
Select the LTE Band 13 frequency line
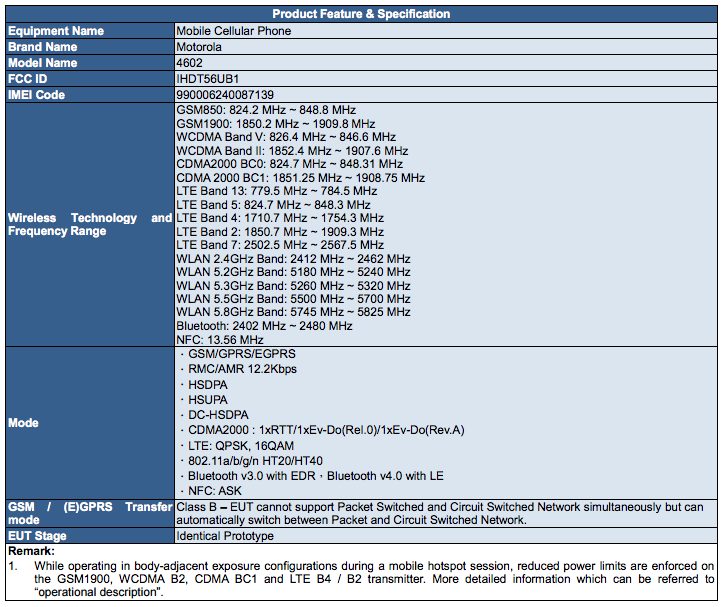pos(276,191)
